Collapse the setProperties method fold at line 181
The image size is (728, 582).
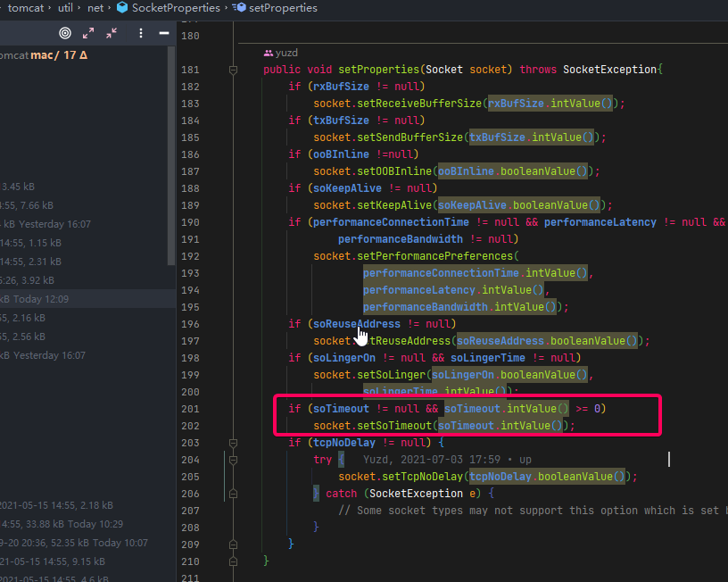click(x=233, y=70)
